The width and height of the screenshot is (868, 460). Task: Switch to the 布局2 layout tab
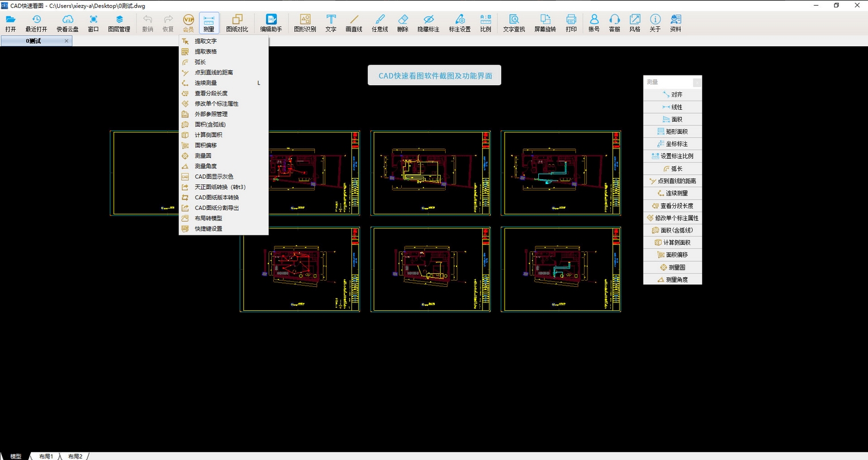(75, 456)
